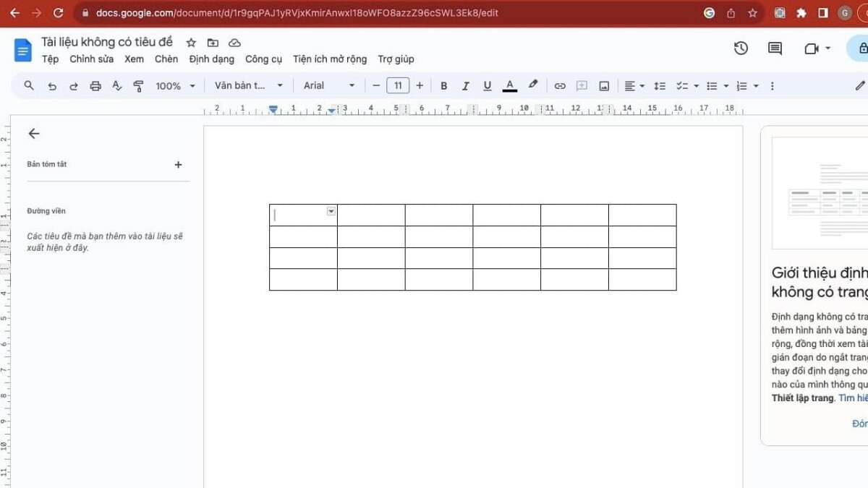Increase font size with plus button
868x488 pixels.
pyautogui.click(x=420, y=85)
